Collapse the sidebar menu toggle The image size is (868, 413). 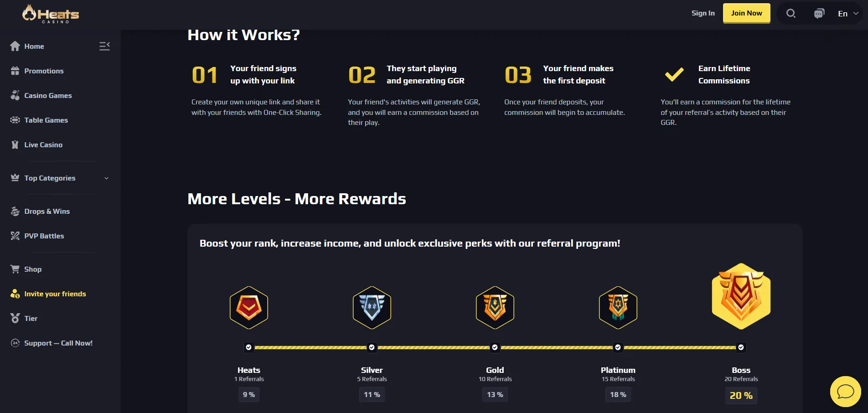coord(104,46)
